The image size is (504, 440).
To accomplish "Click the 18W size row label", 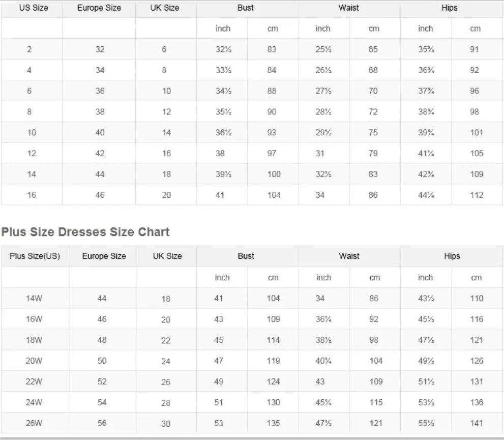I will pyautogui.click(x=34, y=340).
